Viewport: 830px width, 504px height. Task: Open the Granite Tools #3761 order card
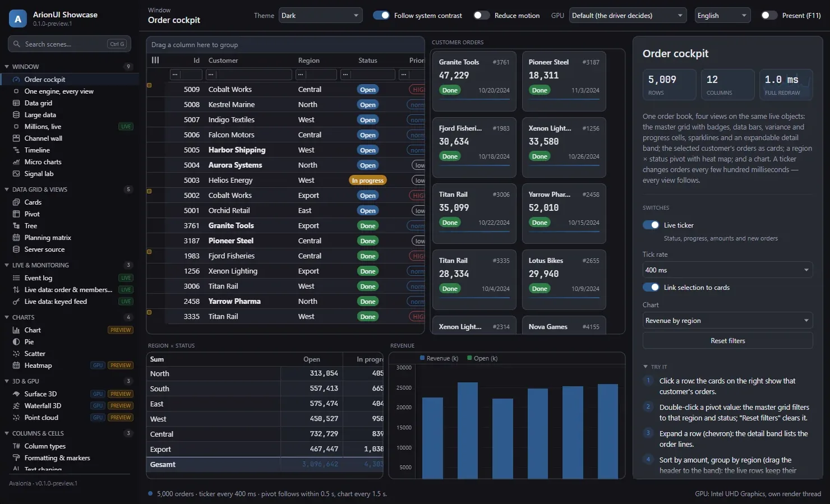click(474, 81)
